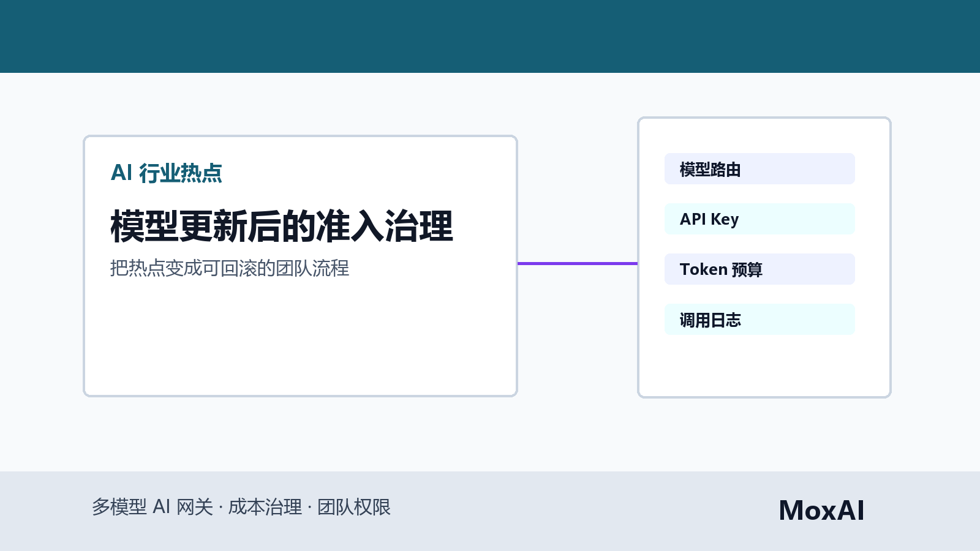Select the API Key chip
Screen dimensions: 980x551
(759, 219)
